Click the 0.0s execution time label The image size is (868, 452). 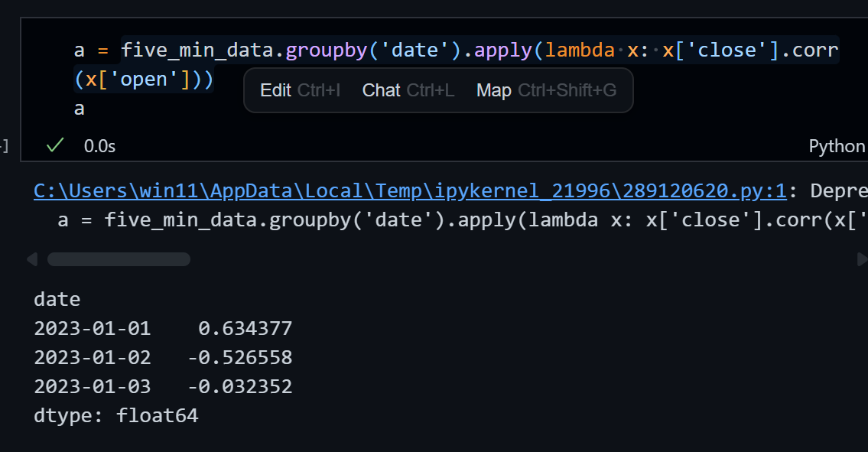pyautogui.click(x=99, y=146)
